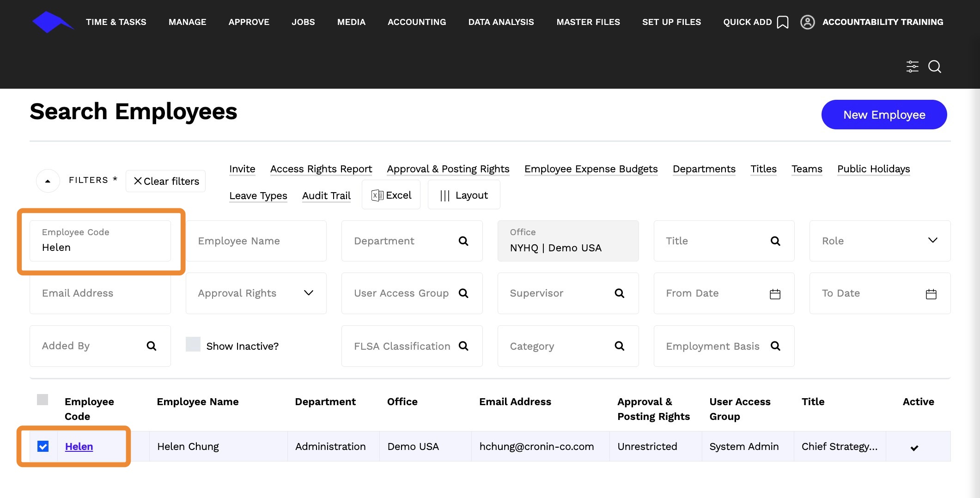The height and width of the screenshot is (498, 980).
Task: Click the New Employee button
Action: [x=884, y=115]
